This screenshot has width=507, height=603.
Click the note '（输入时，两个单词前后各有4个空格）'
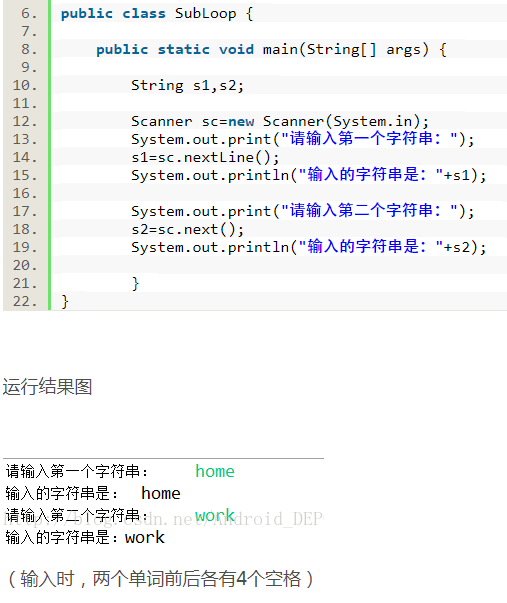tap(161, 579)
